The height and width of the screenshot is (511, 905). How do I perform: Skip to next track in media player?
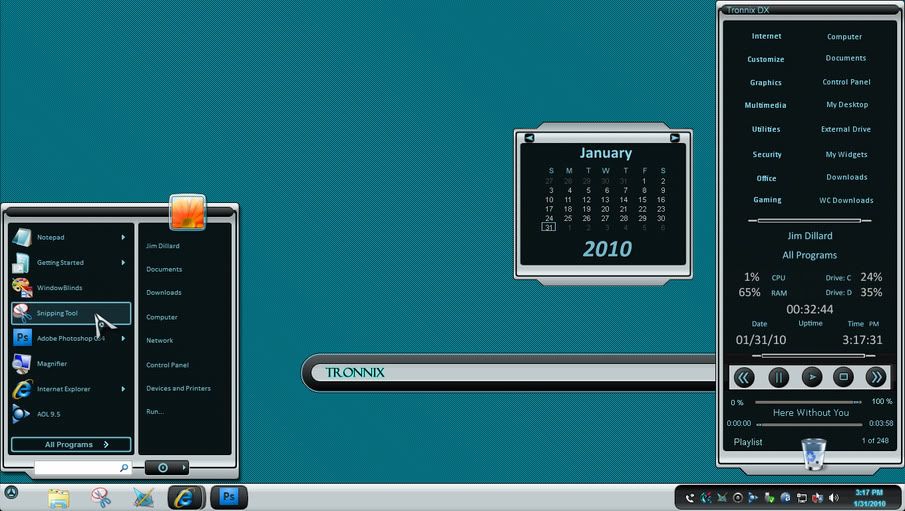click(x=876, y=378)
